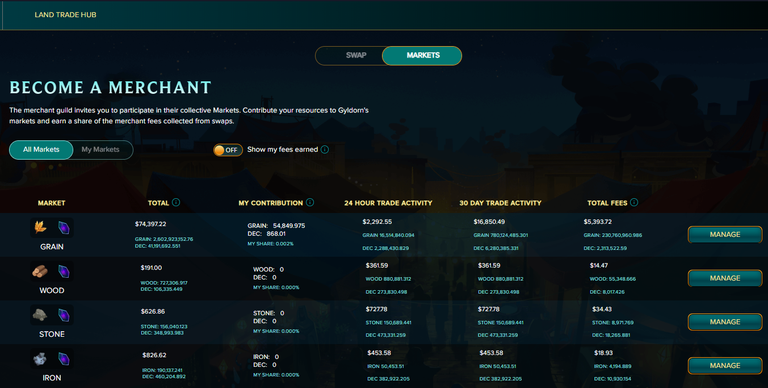Viewport: 768px width, 388px height.
Task: Click the iron ore icon
Action: tap(40, 359)
